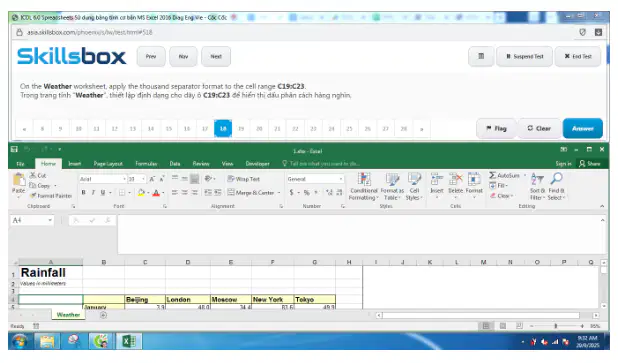
Task: Collapse the ribbon with the chevron
Action: (x=602, y=206)
